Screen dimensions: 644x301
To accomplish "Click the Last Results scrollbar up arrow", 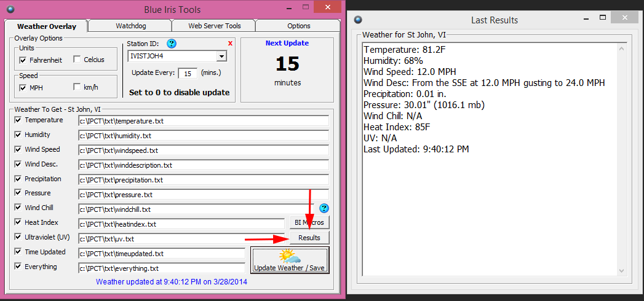I will tap(621, 49).
